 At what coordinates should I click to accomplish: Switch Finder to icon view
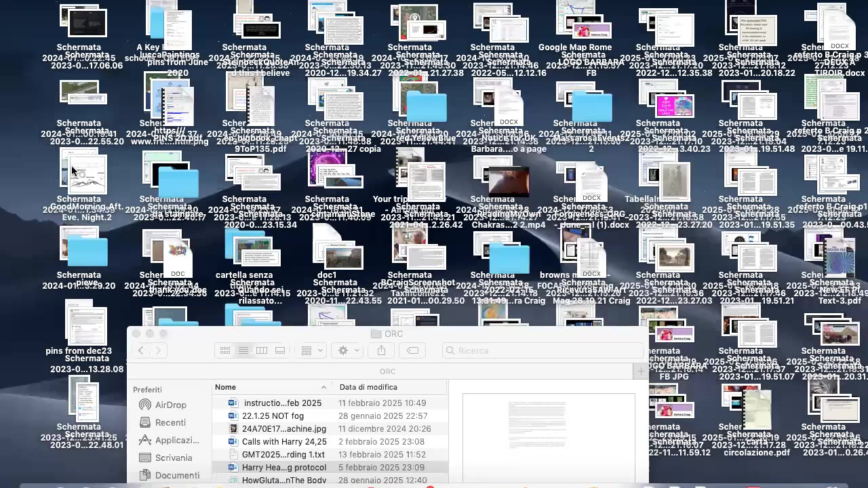pos(225,350)
